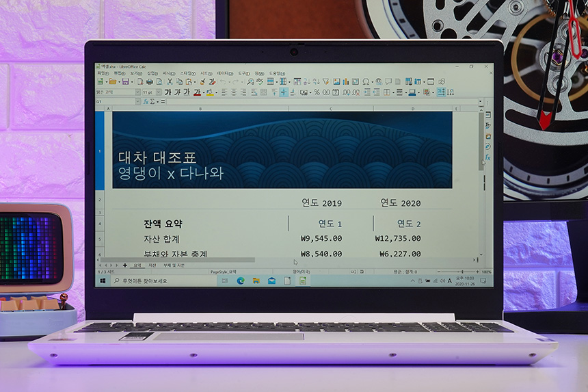The width and height of the screenshot is (588, 392).
Task: Open file using the folder icon
Action: click(x=113, y=81)
